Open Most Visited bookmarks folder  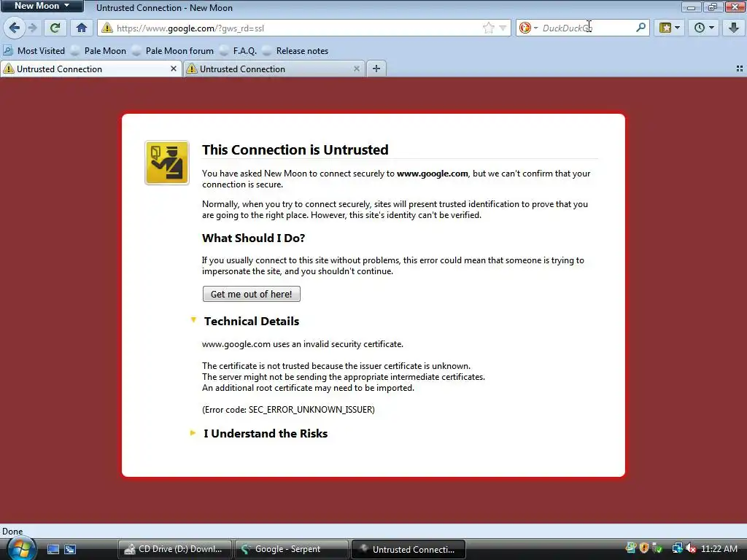click(34, 50)
